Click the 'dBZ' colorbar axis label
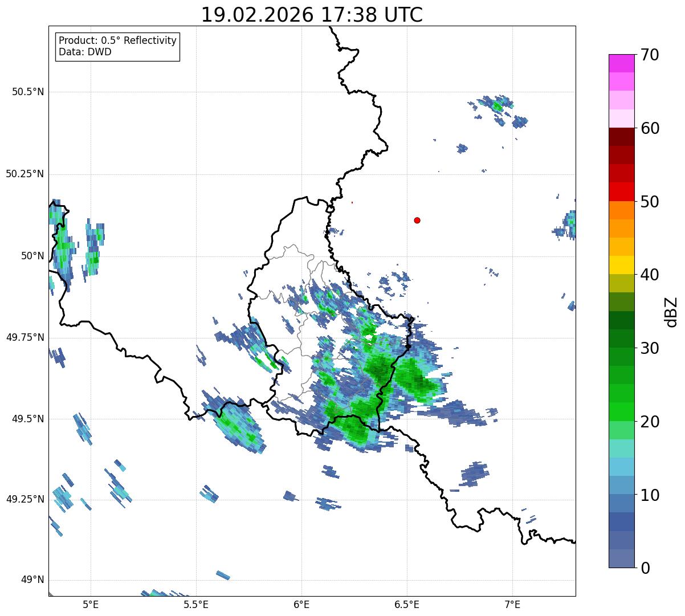 coord(671,311)
